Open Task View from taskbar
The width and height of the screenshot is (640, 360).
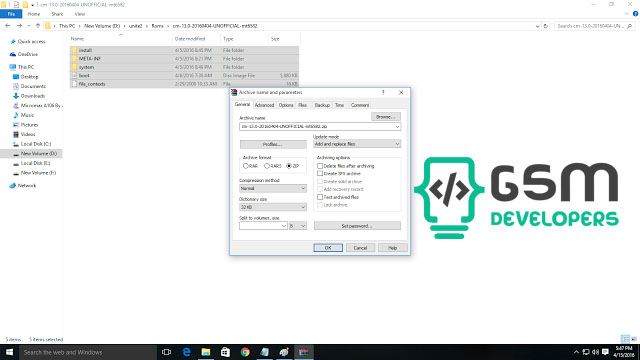tap(166, 352)
